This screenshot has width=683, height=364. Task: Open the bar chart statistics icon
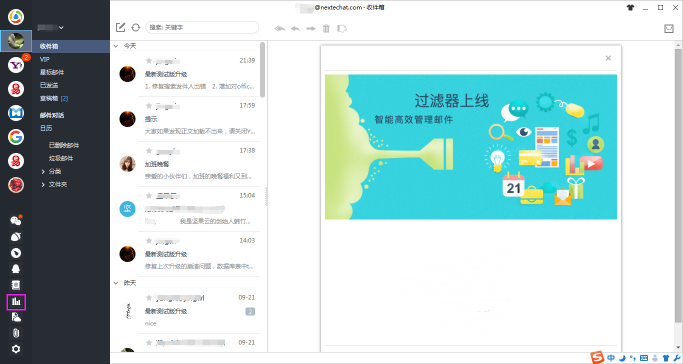click(16, 301)
